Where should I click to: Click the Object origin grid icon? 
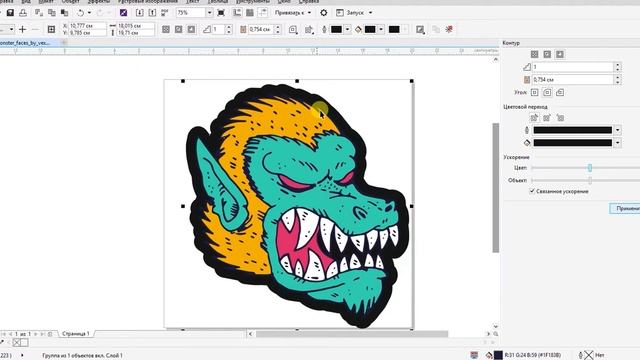point(51,29)
